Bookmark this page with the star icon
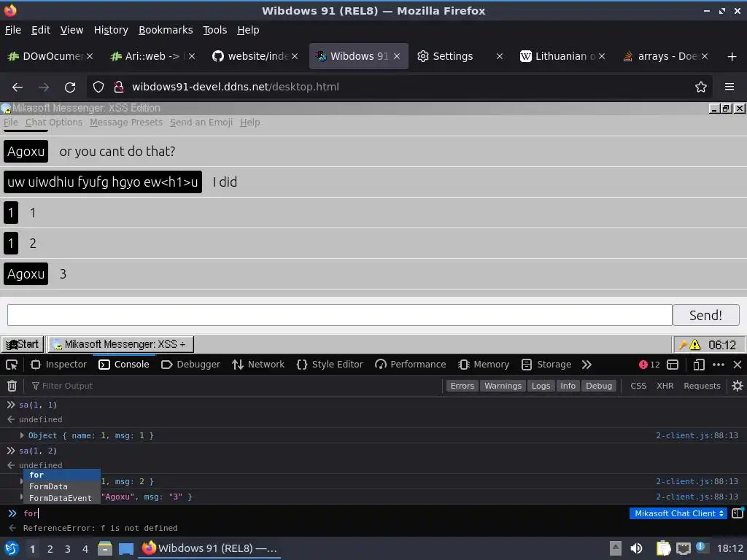 coord(701,87)
